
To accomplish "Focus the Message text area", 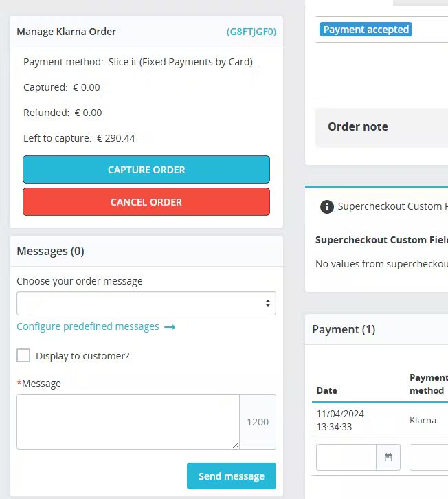I will (x=128, y=421).
